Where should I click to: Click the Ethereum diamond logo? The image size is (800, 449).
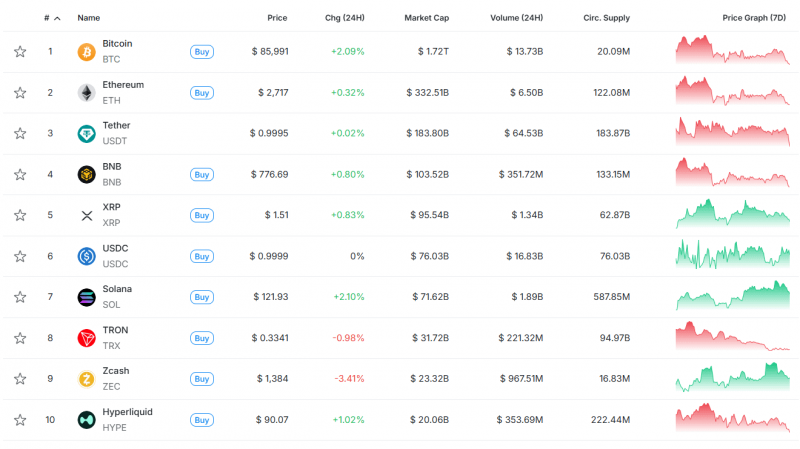[86, 93]
